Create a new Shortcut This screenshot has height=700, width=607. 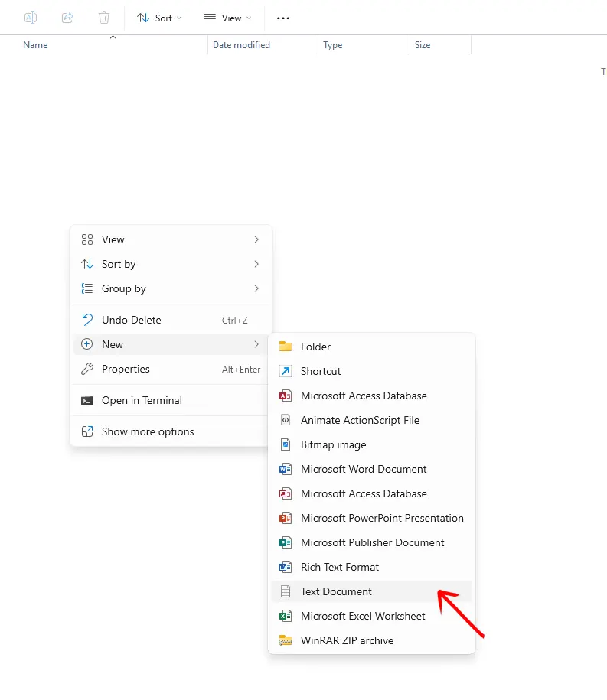coord(321,371)
